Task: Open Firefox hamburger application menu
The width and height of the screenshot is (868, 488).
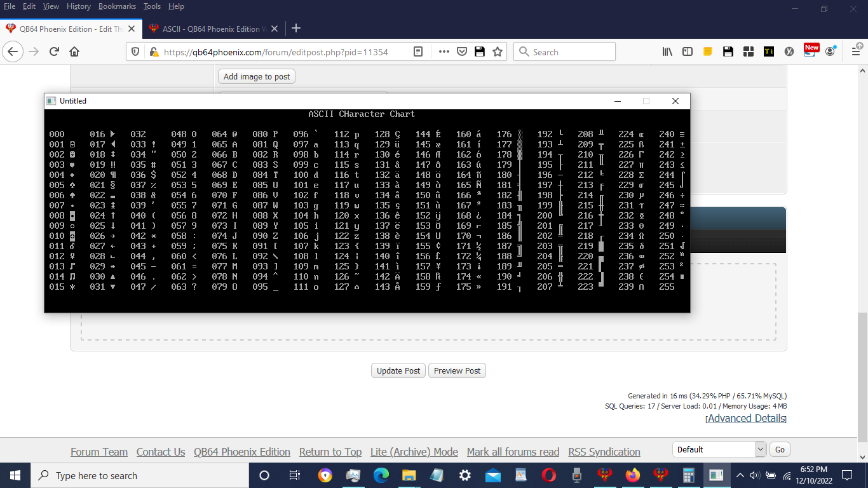Action: [855, 51]
